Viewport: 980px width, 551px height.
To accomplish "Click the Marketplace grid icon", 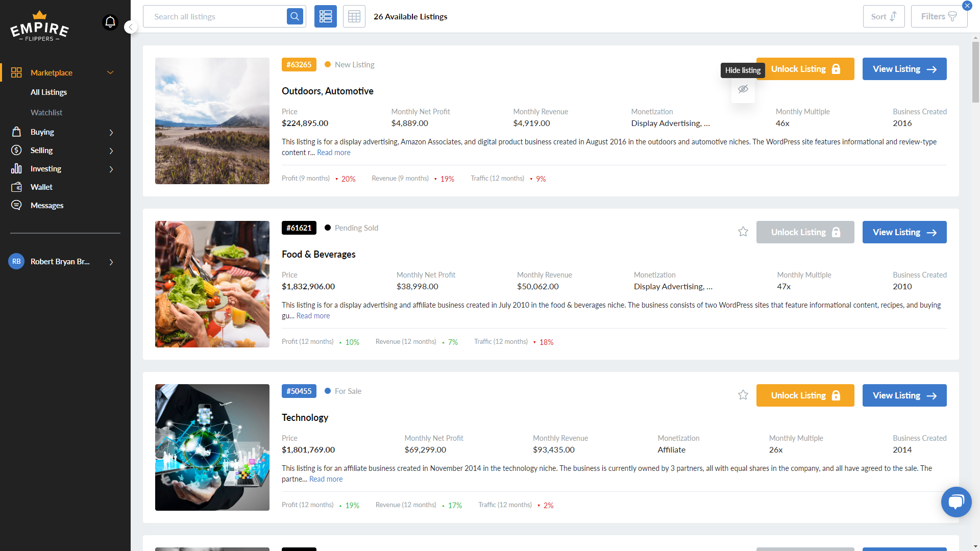I will point(16,72).
